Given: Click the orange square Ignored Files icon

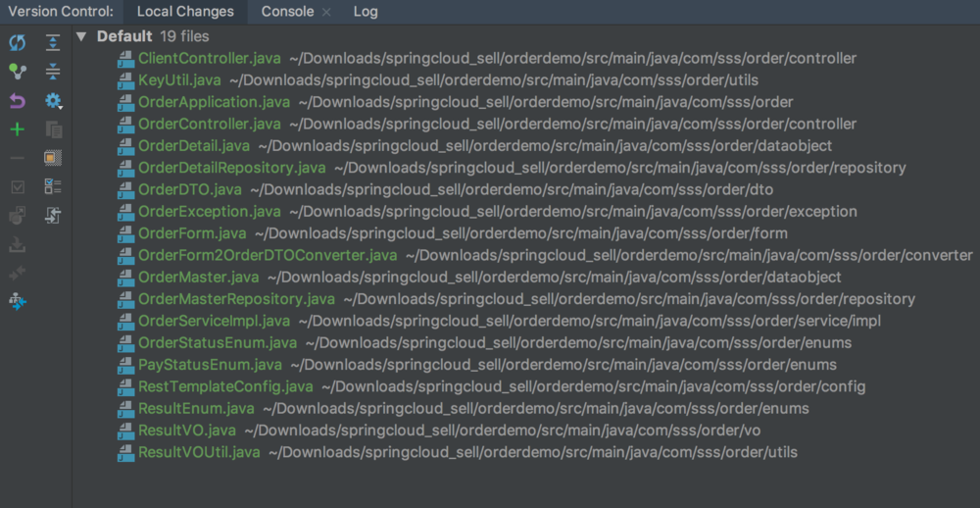Looking at the screenshot, I should pos(53,158).
